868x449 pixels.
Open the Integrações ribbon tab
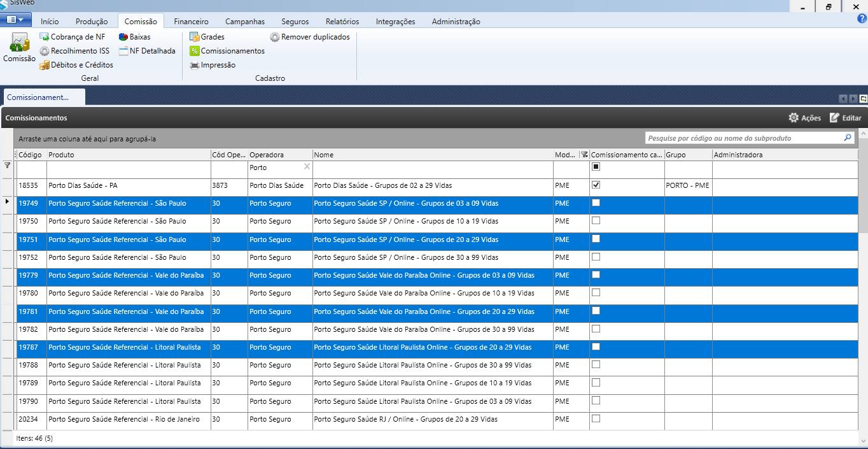pyautogui.click(x=395, y=21)
